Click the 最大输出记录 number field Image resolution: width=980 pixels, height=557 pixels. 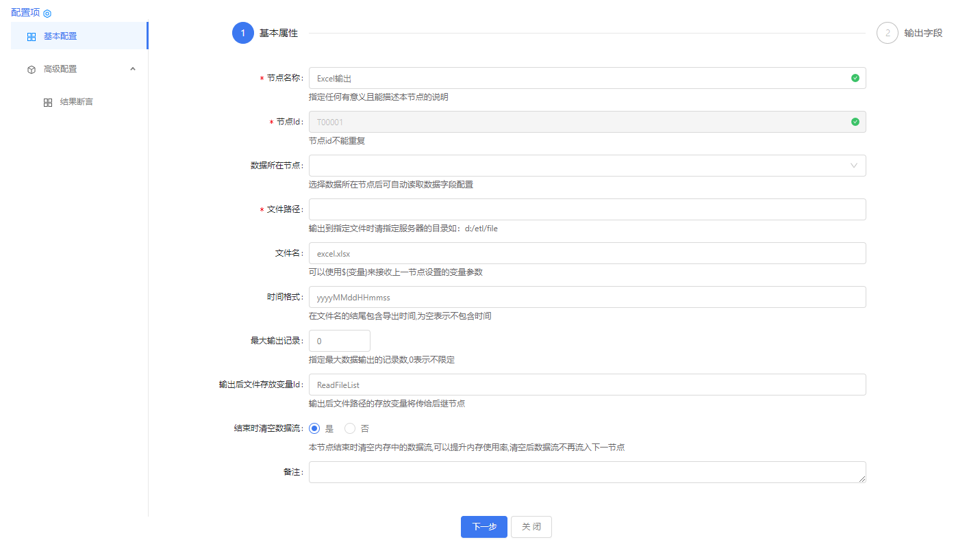point(339,341)
